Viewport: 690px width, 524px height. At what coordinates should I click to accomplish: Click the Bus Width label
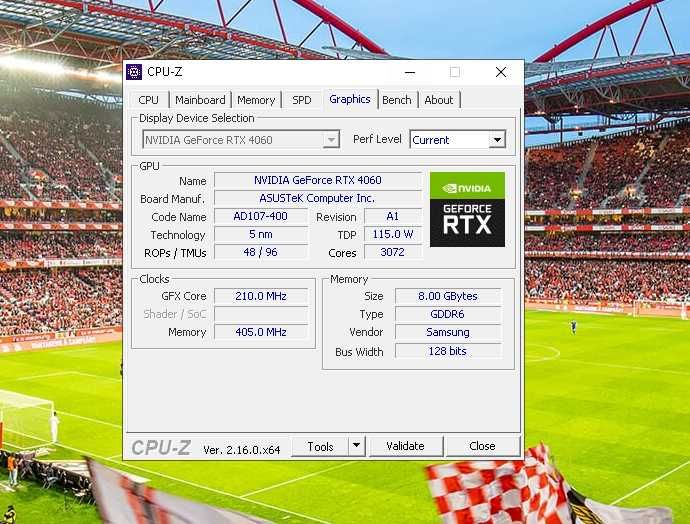click(x=359, y=352)
